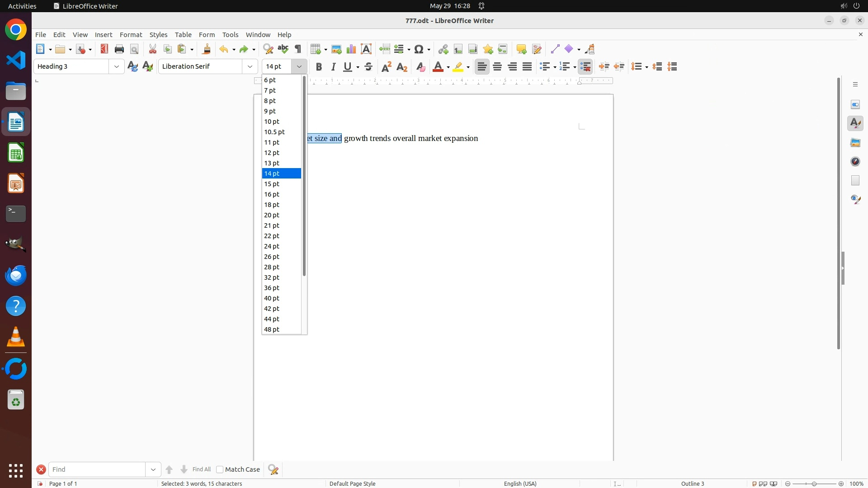Image resolution: width=868 pixels, height=488 pixels.
Task: Enable the Match Case checkbox
Action: 220,470
